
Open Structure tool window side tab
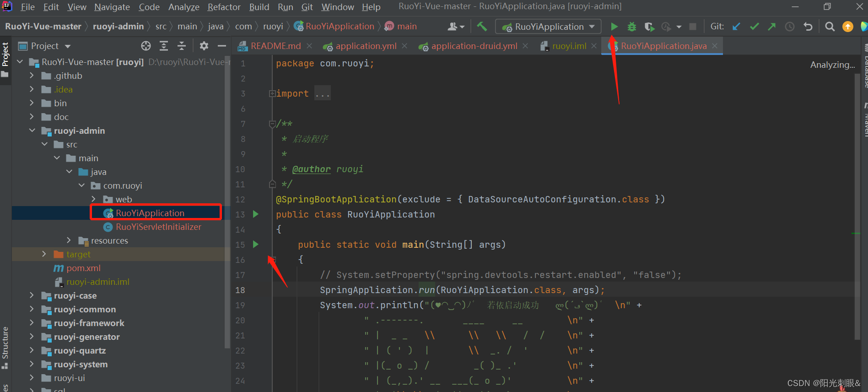tap(5, 348)
